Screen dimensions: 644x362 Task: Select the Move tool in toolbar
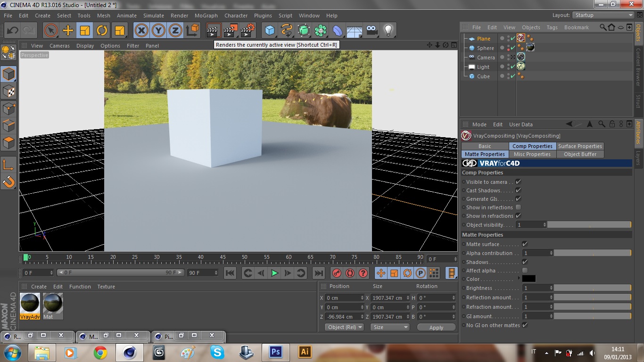[x=68, y=31]
